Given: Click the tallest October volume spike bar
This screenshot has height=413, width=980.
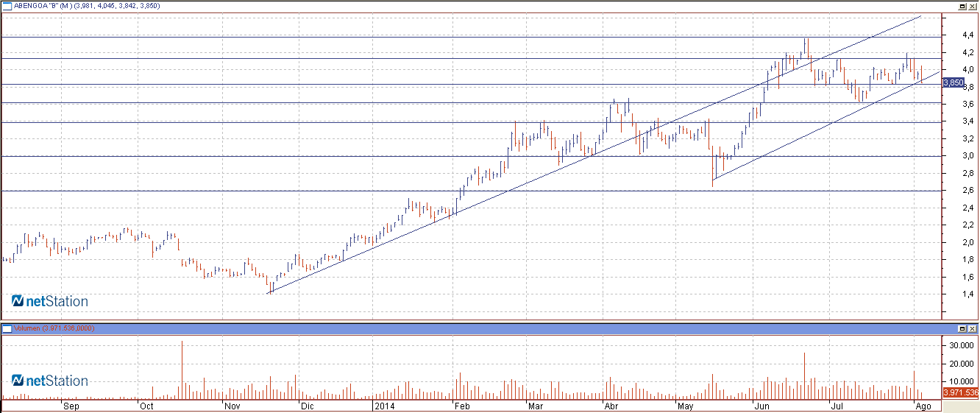Looking at the screenshot, I should pyautogui.click(x=182, y=370).
